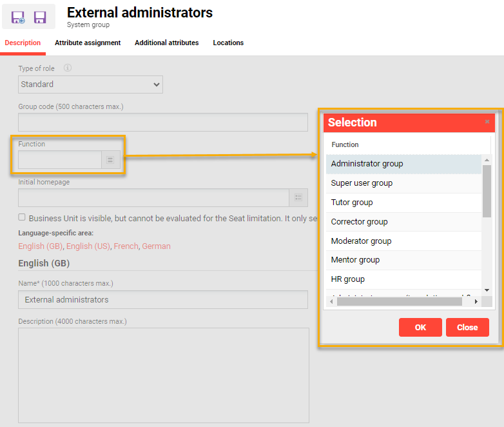
Task: Expand the Type of role dropdown
Action: [x=90, y=84]
